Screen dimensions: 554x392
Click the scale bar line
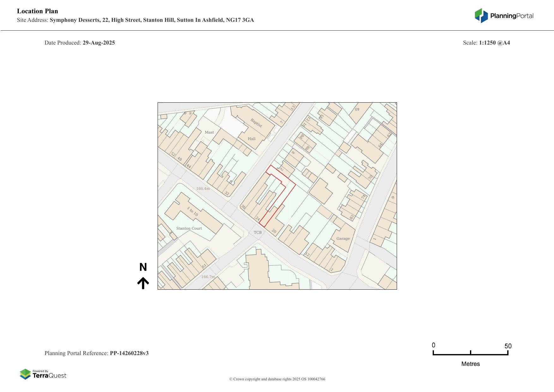tap(470, 354)
